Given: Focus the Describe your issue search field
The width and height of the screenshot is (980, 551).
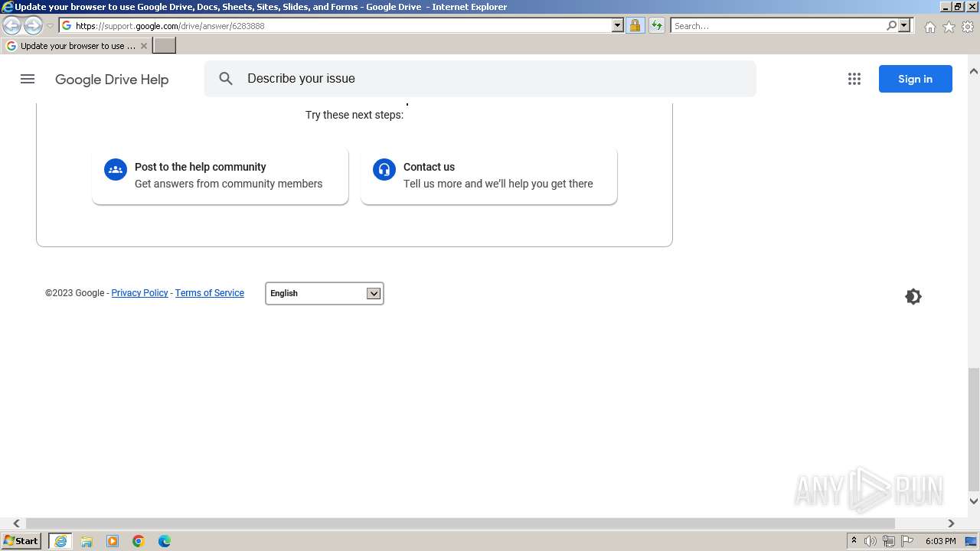Looking at the screenshot, I should tap(480, 79).
